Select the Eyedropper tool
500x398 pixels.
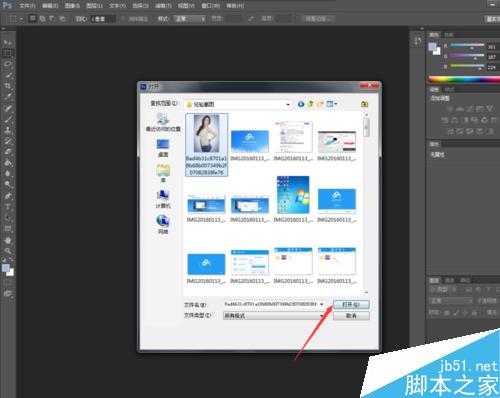pyautogui.click(x=8, y=97)
